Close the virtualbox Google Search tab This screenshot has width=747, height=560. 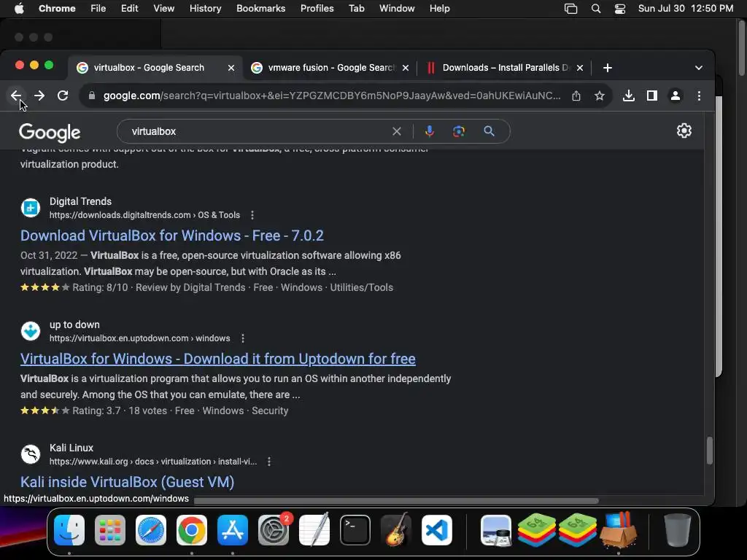(231, 68)
